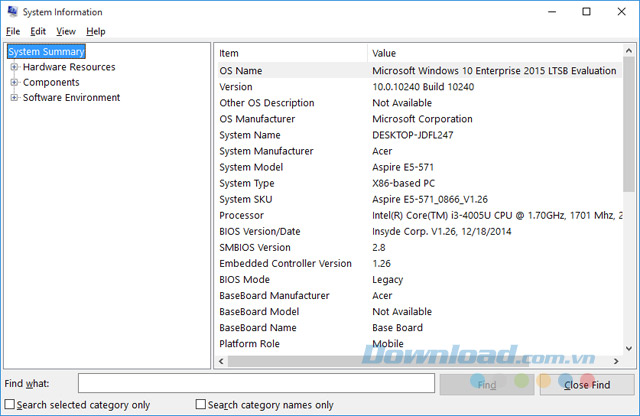Expand the Hardware Resources node
The image size is (640, 416).
14,67
